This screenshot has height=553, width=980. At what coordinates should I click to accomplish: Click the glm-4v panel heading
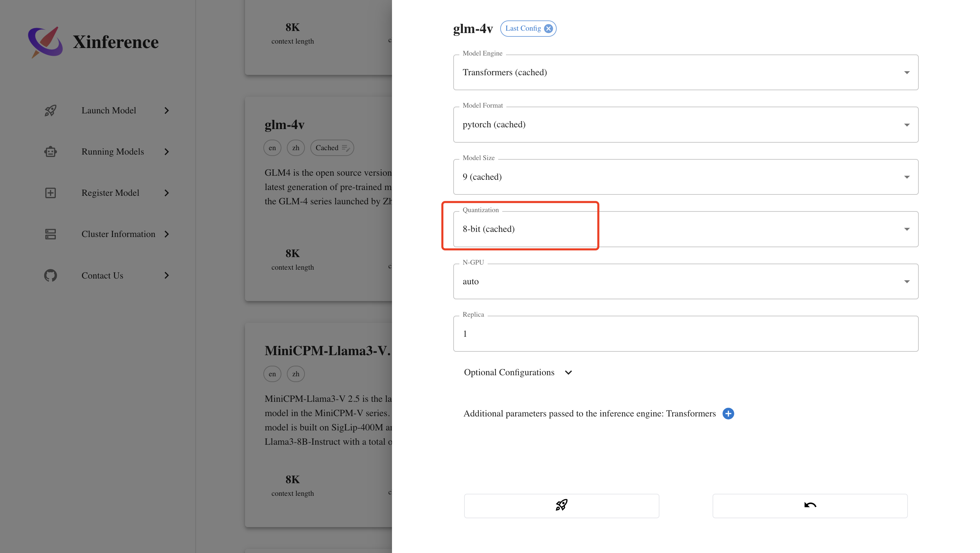point(473,29)
